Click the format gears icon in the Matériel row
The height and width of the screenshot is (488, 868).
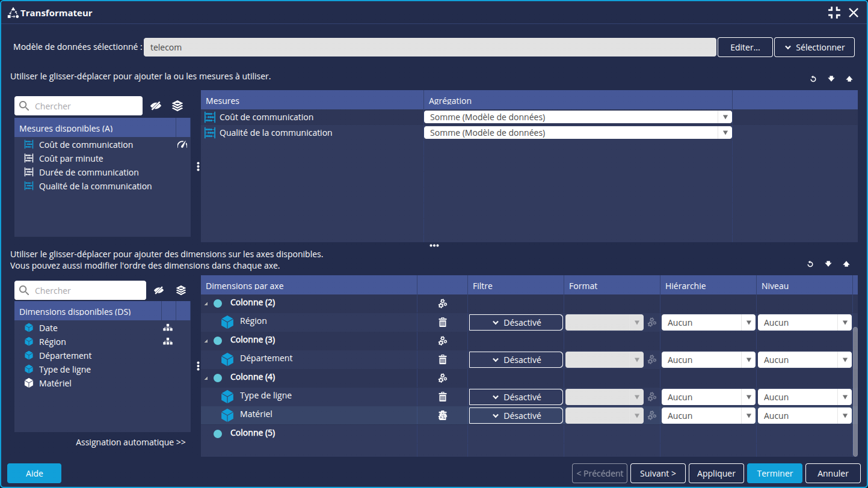[652, 415]
